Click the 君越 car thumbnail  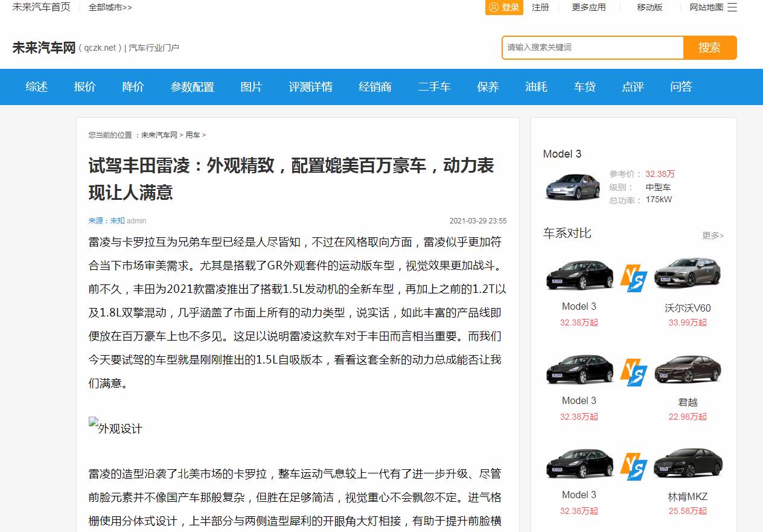click(x=688, y=370)
